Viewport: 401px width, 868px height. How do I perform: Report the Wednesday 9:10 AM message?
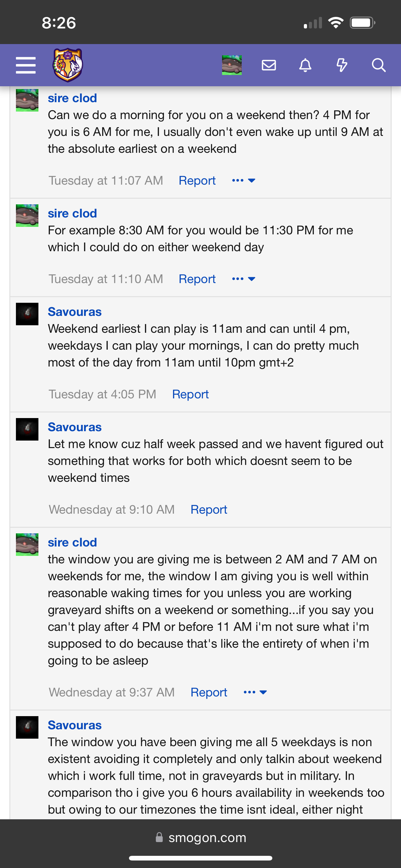209,510
